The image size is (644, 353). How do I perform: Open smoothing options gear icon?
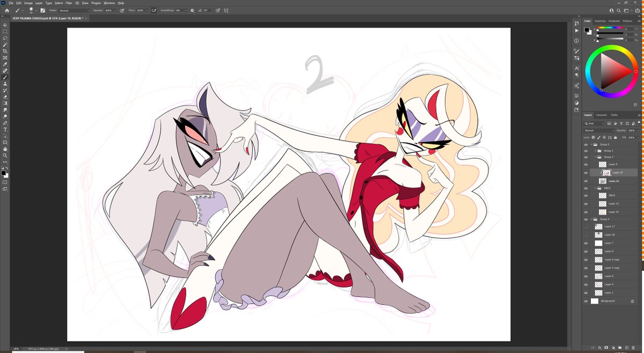coord(192,10)
